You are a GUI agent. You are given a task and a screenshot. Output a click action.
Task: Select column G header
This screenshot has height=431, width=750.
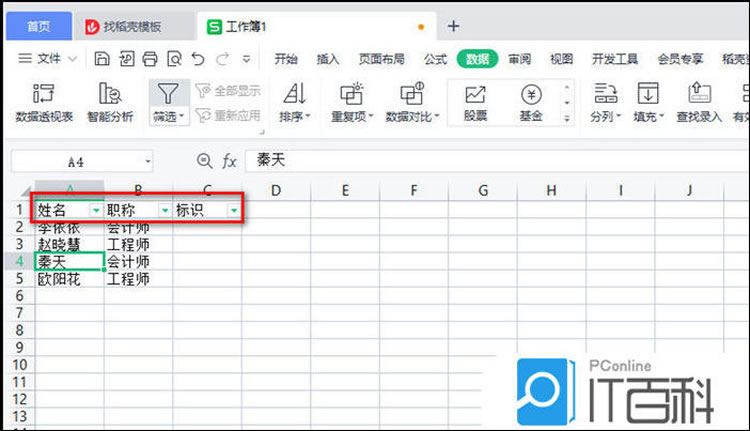pos(483,190)
